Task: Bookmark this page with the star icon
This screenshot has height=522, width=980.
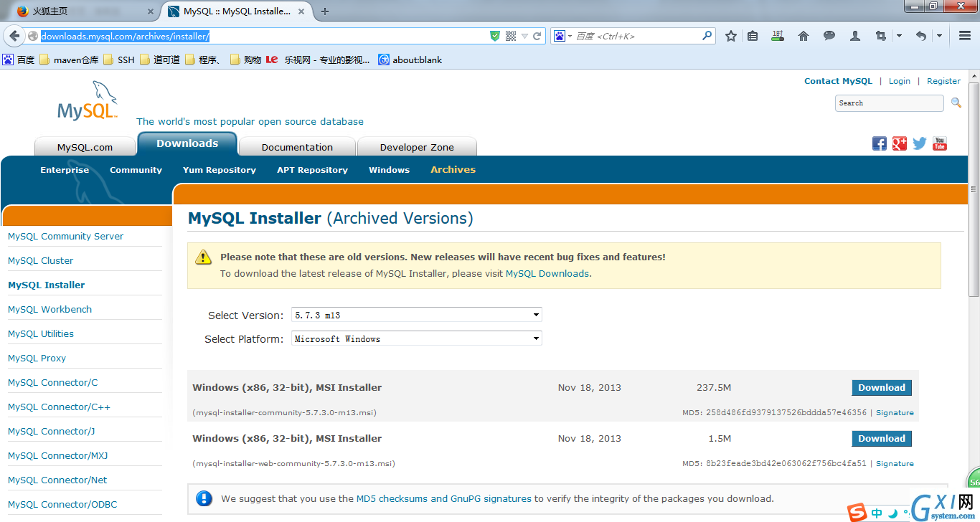Action: 731,36
